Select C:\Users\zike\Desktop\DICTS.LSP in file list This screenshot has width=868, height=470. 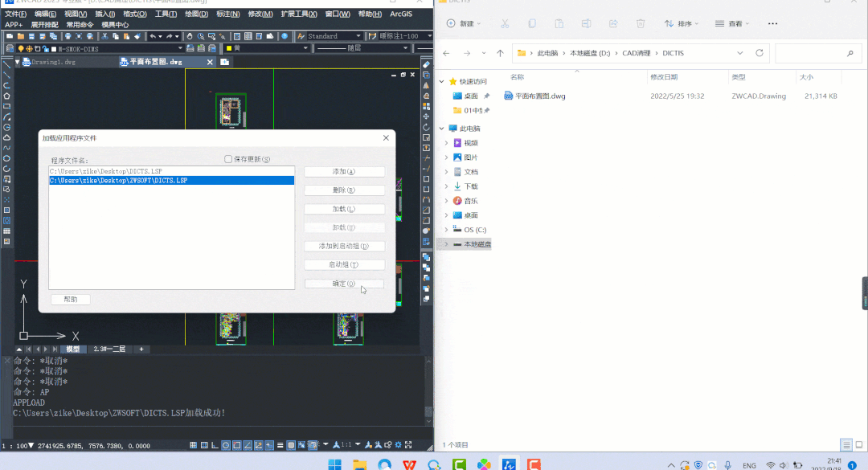coord(172,171)
